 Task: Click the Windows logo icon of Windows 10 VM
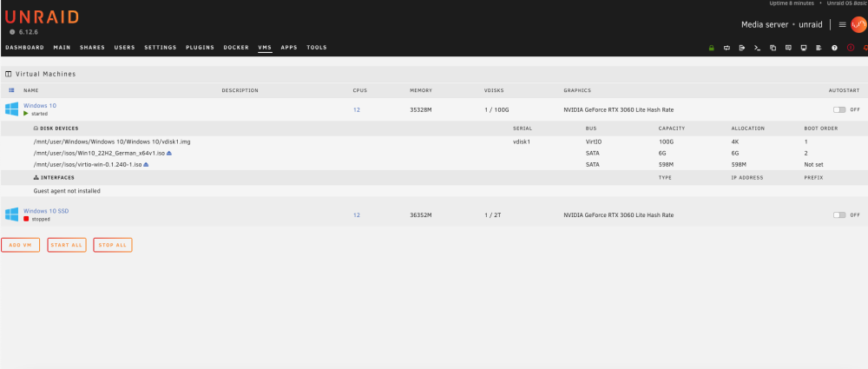coord(11,109)
